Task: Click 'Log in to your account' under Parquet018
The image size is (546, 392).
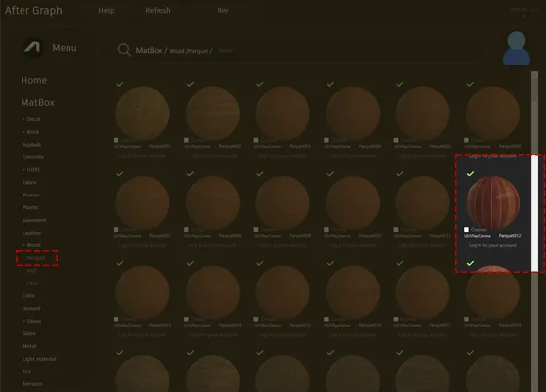Action: pos(492,335)
